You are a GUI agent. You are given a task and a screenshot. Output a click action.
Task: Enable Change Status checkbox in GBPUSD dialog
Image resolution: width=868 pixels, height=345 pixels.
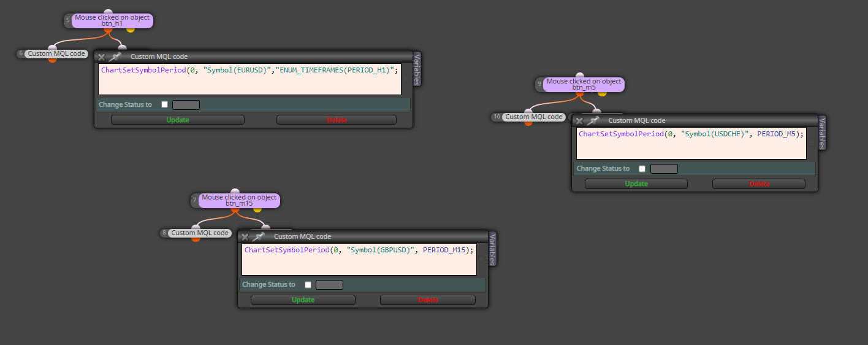(x=308, y=284)
